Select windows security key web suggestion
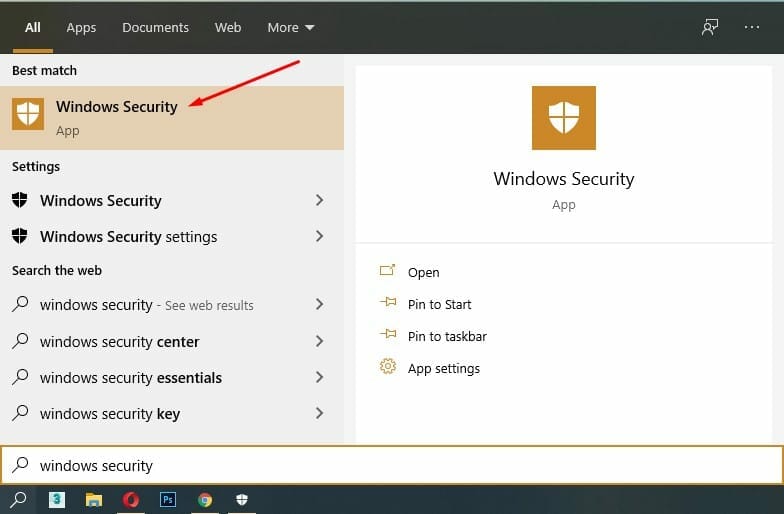Screen dimensions: 784x514 172,413
